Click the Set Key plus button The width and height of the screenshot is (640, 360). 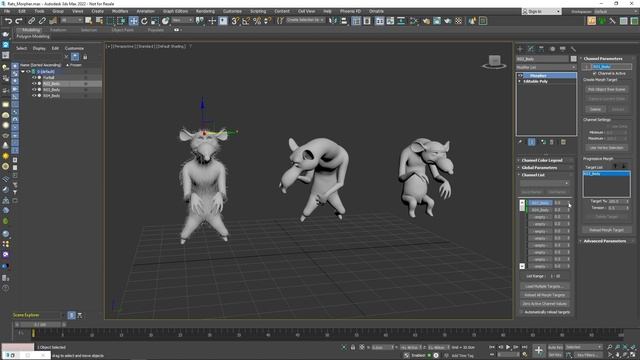coord(539,350)
